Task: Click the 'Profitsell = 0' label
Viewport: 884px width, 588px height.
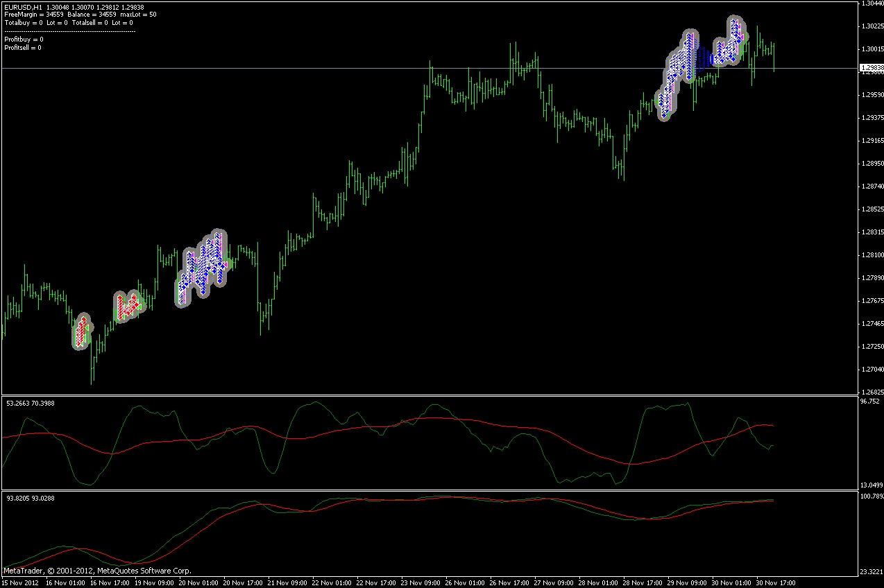Action: point(23,48)
